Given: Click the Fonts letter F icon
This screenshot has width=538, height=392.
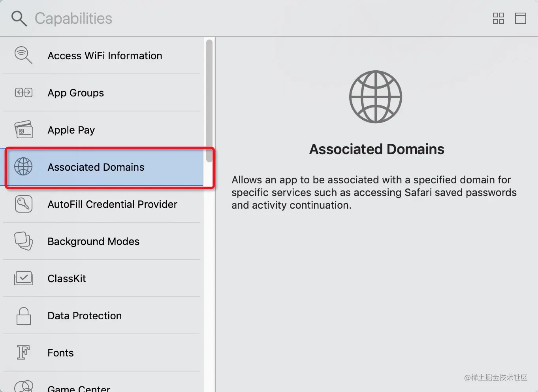Looking at the screenshot, I should pos(23,352).
